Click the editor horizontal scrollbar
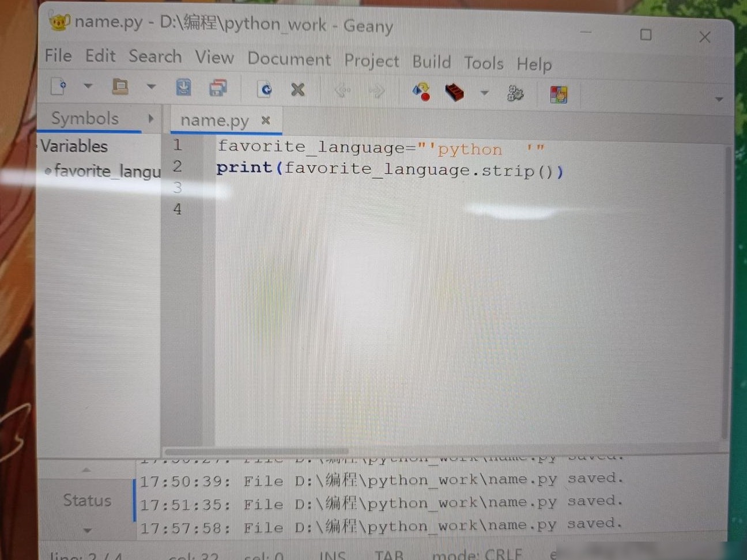The width and height of the screenshot is (747, 560). coord(256,452)
